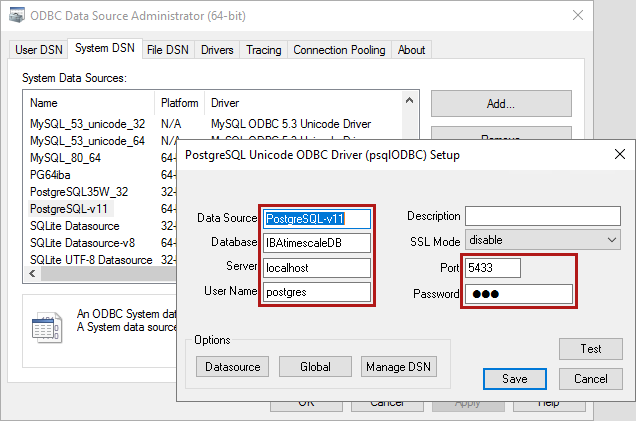The height and width of the screenshot is (421, 636).
Task: Click the Manage DSN button
Action: pos(399,367)
